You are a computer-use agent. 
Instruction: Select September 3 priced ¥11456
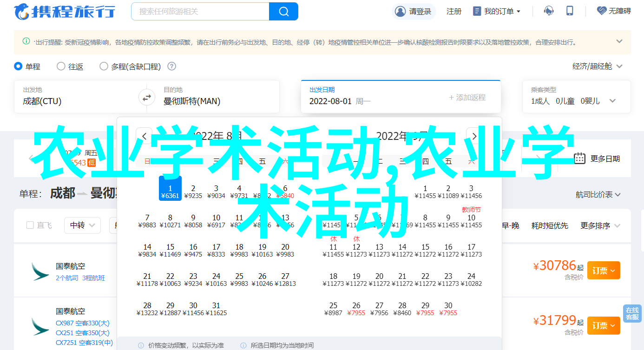click(x=471, y=192)
